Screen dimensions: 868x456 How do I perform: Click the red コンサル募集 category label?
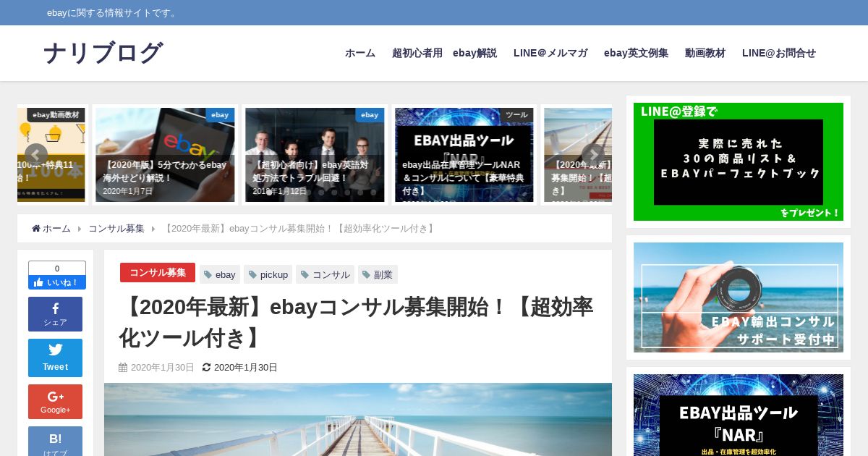tap(158, 273)
